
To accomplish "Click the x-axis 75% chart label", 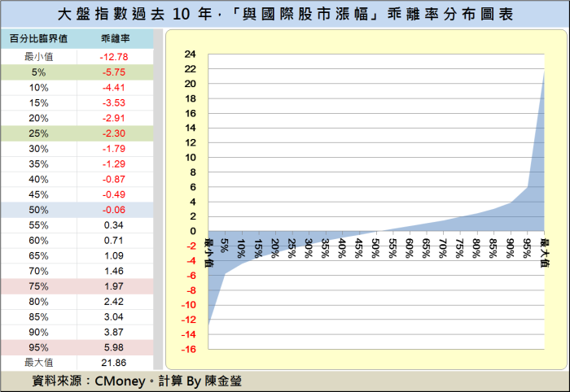I will pyautogui.click(x=460, y=248).
